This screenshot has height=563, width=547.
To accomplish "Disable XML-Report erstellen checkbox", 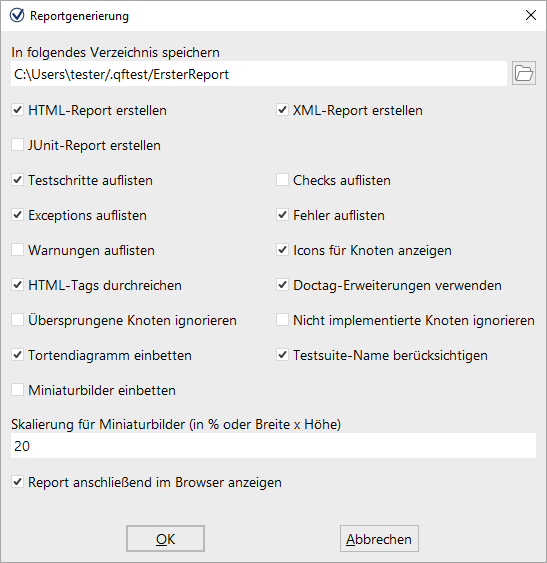I will [x=282, y=110].
